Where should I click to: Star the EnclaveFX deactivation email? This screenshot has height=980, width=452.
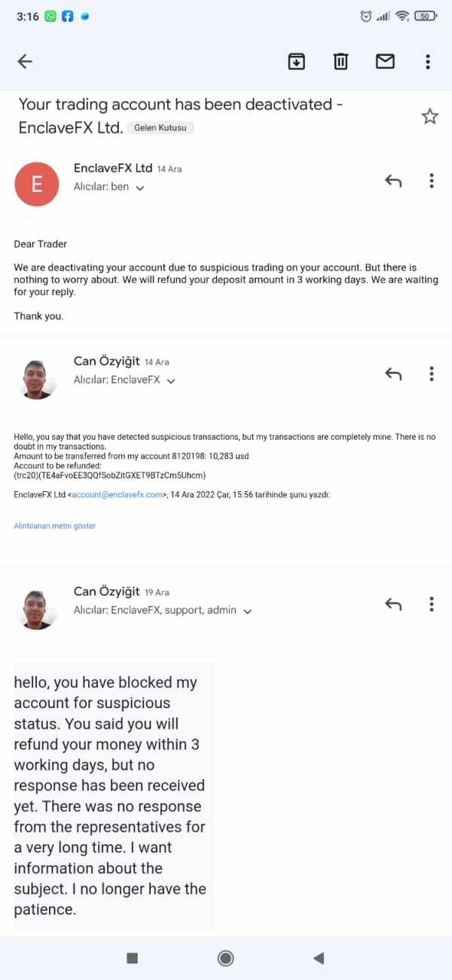429,116
